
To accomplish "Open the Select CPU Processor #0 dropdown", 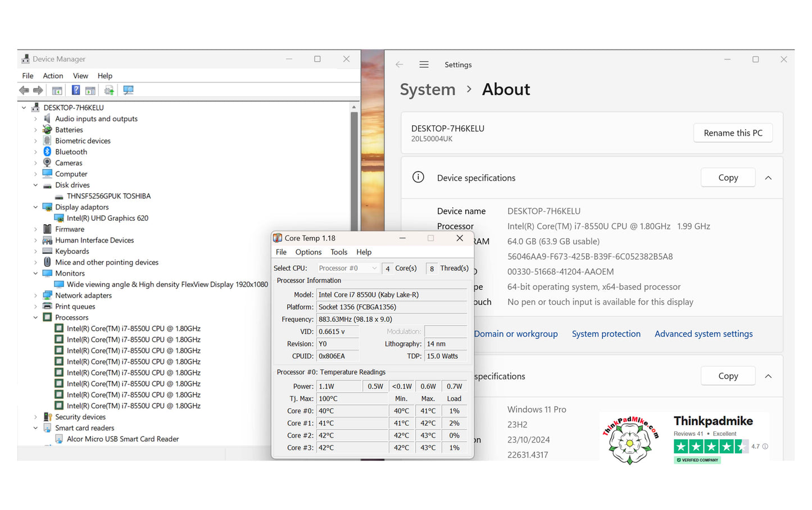I will [347, 268].
